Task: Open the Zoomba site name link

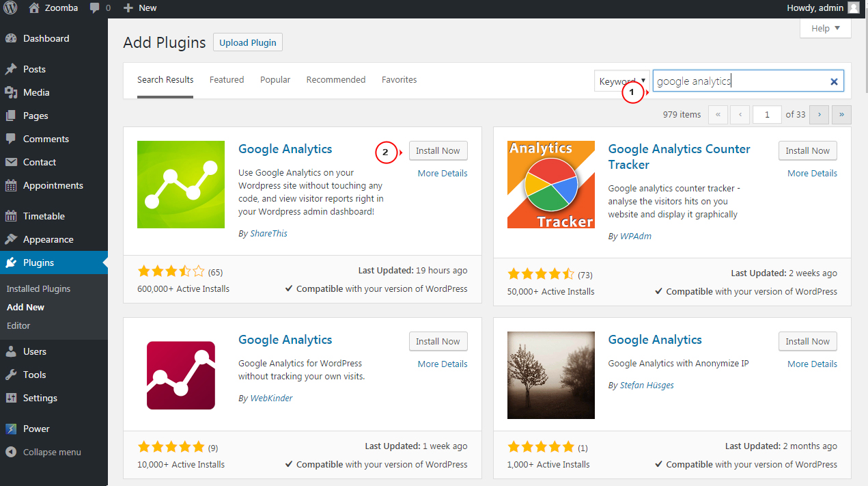Action: click(x=62, y=8)
